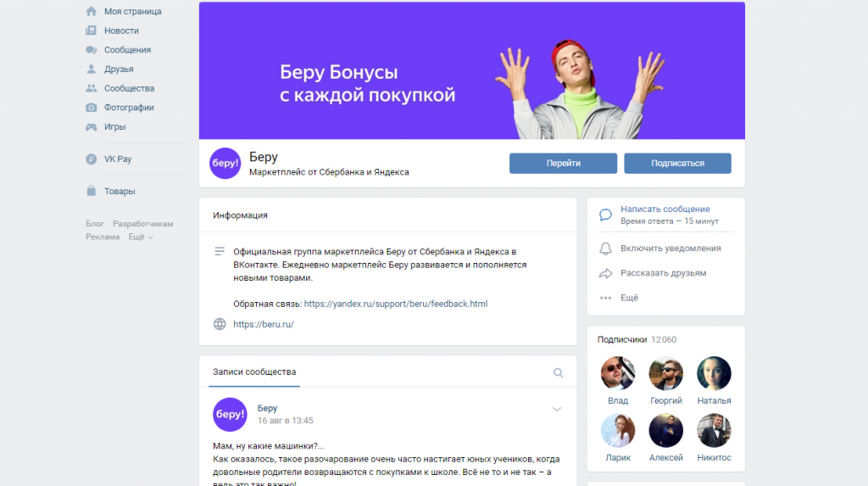Select Записи сообщества tab
868x486 pixels.
pyautogui.click(x=254, y=371)
